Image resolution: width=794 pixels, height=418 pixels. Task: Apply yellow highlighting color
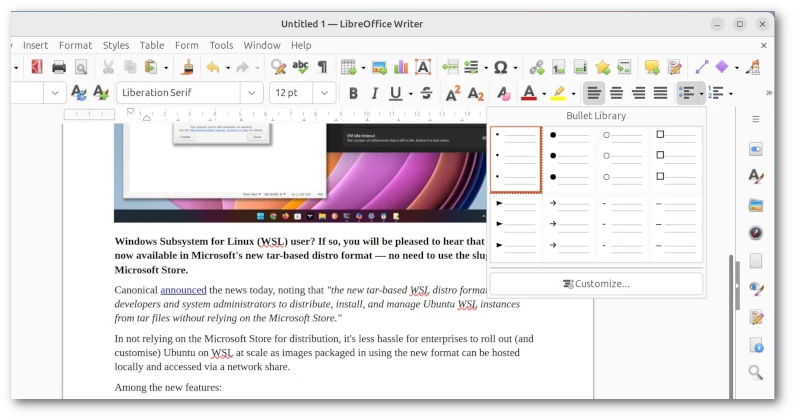coord(559,93)
